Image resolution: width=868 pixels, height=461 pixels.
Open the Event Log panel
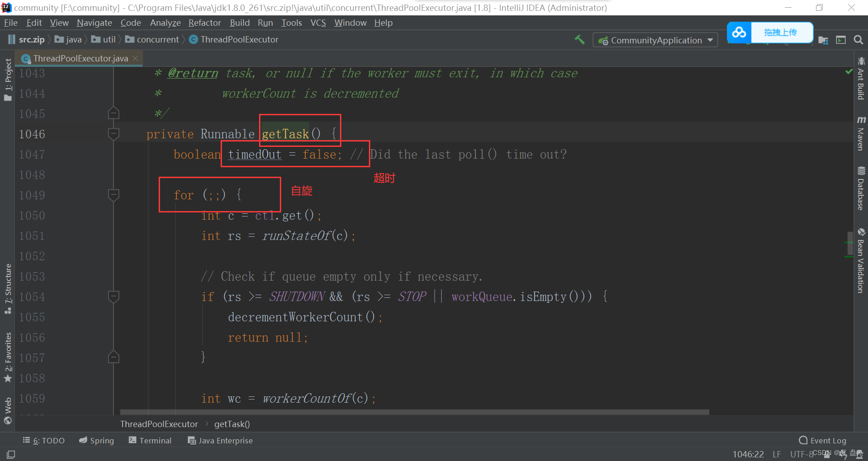point(822,441)
